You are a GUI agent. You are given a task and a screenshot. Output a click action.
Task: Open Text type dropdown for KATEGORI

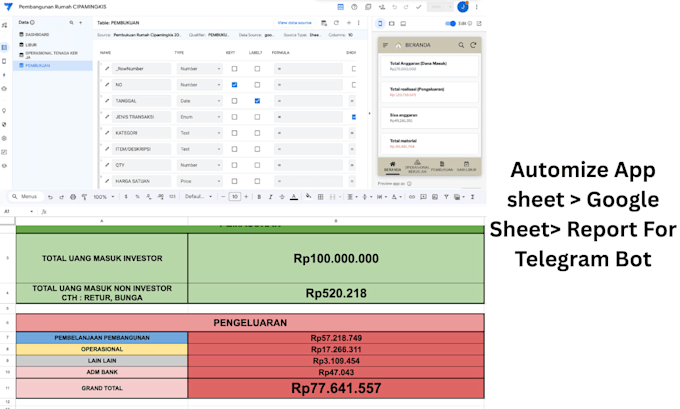[199, 133]
